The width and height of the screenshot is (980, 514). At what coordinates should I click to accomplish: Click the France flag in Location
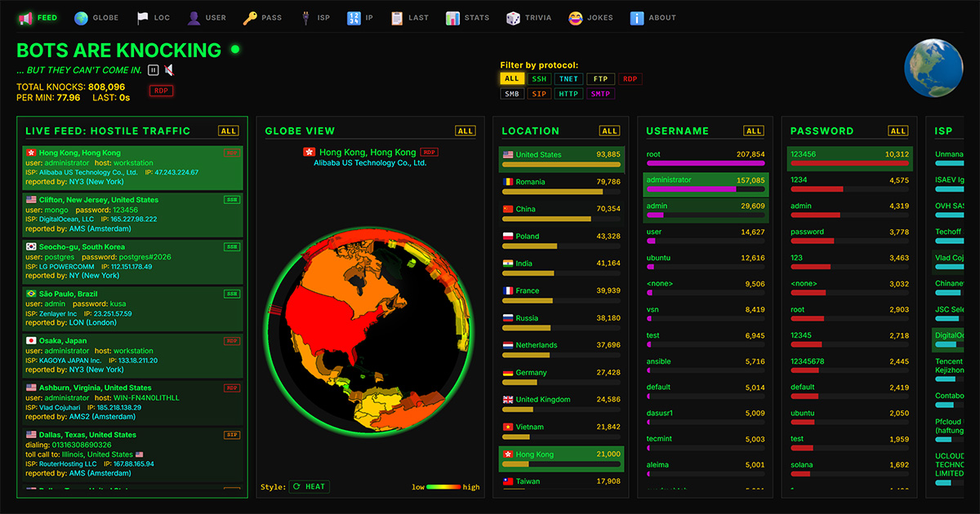coord(508,290)
